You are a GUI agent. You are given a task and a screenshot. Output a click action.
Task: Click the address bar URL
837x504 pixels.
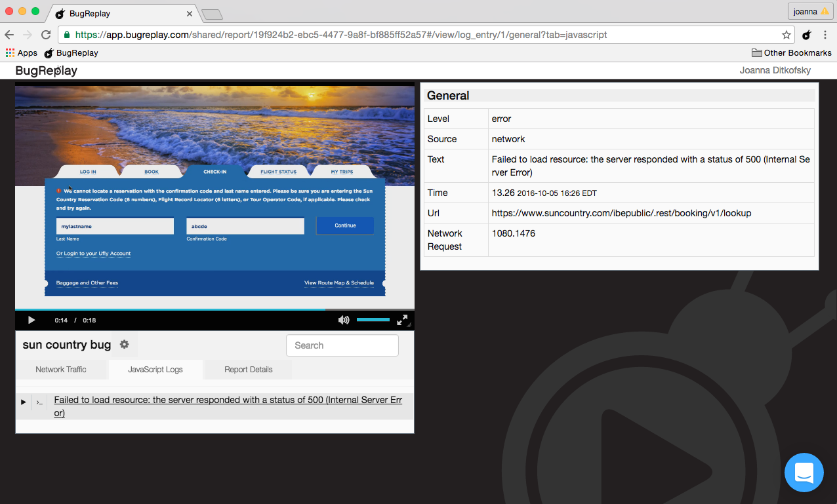pos(341,35)
